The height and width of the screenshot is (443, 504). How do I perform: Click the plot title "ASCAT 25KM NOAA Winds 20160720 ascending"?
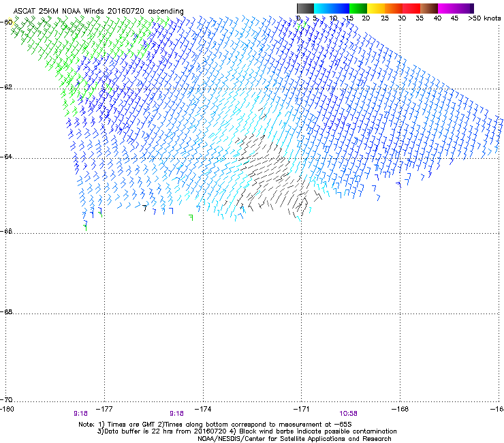pyautogui.click(x=98, y=12)
